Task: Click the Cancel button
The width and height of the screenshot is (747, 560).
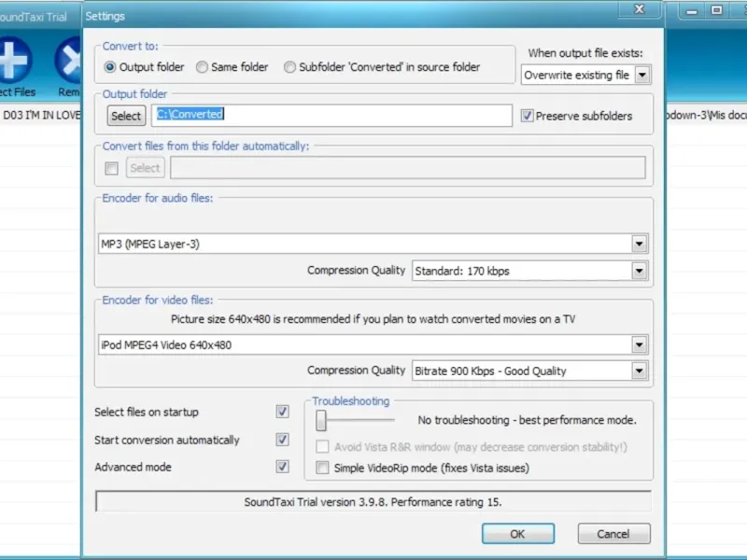Action: 613,534
